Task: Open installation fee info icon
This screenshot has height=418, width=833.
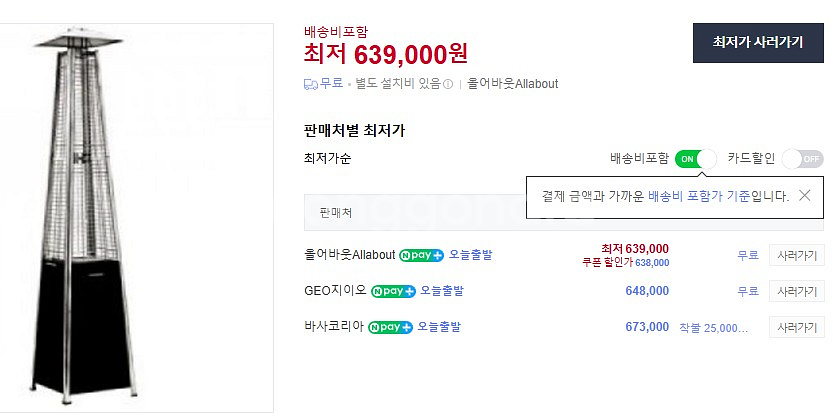Action: tap(448, 84)
